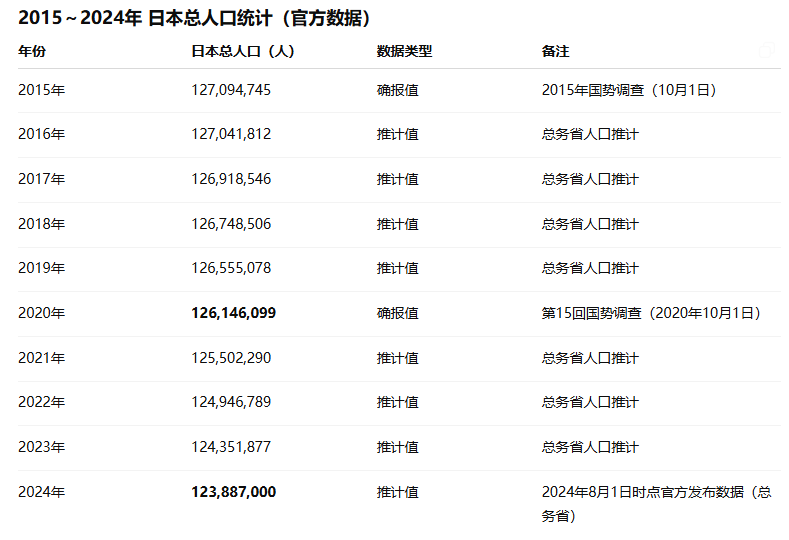Click population value 127,094,745

[x=231, y=90]
